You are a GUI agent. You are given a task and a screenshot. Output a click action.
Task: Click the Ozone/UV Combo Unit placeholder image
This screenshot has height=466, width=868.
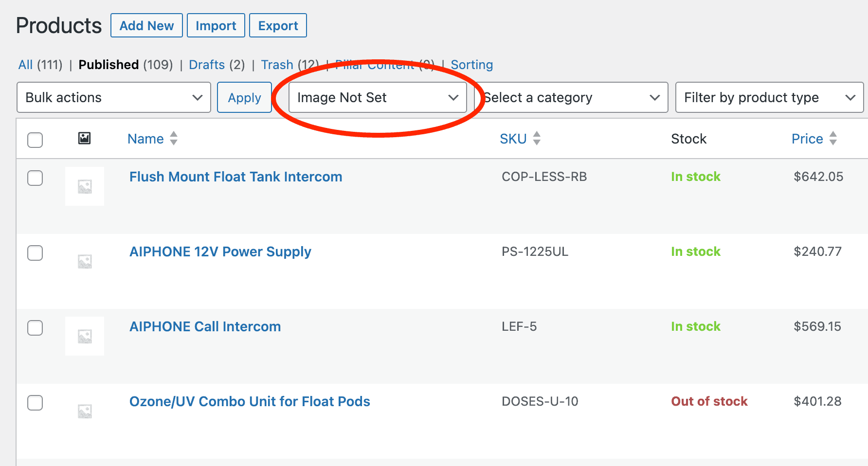pyautogui.click(x=85, y=411)
